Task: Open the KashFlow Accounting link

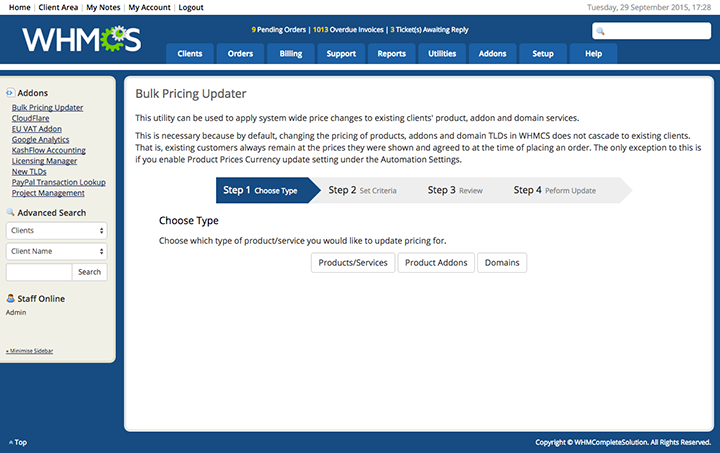Action: point(49,150)
